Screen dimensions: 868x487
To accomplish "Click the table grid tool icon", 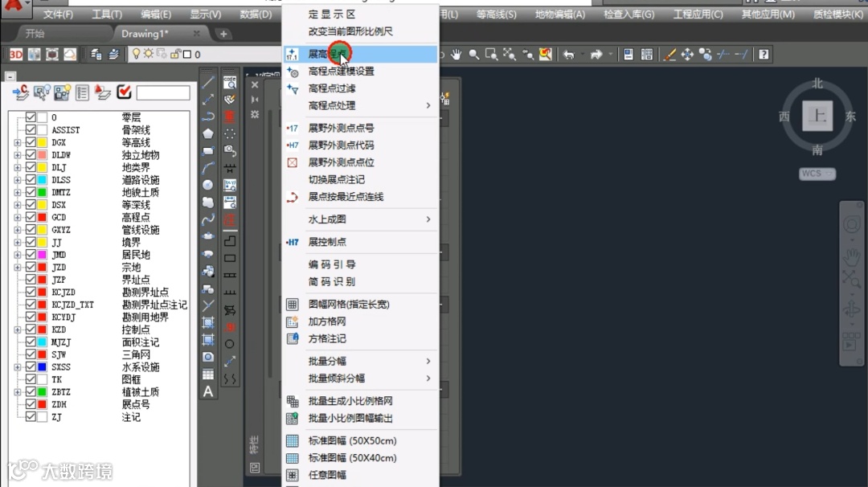I will pos(208,374).
